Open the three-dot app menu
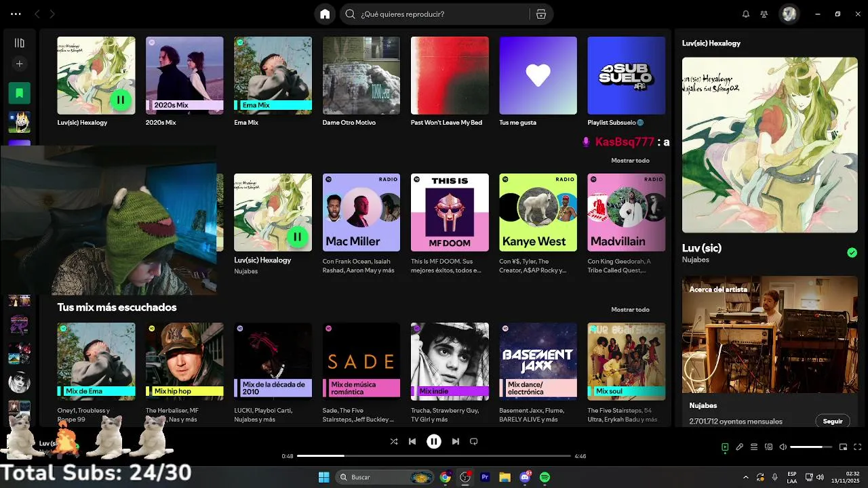This screenshot has width=868, height=488. pyautogui.click(x=16, y=14)
